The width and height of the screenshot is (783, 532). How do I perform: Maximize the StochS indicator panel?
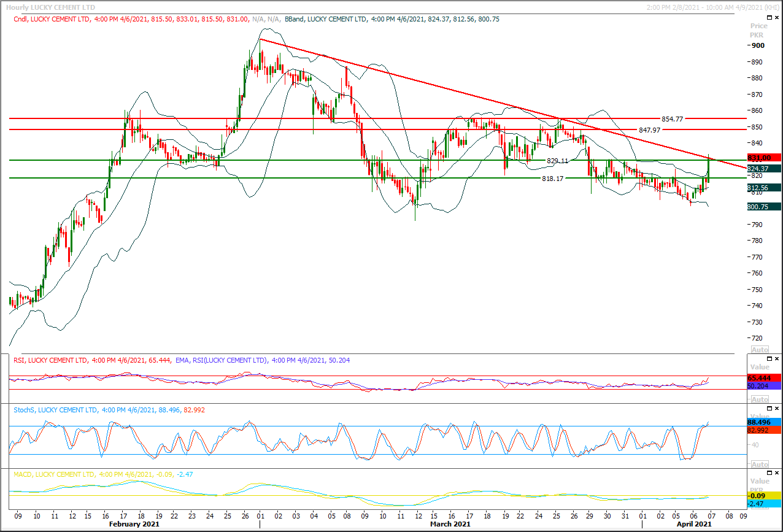pyautogui.click(x=769, y=409)
